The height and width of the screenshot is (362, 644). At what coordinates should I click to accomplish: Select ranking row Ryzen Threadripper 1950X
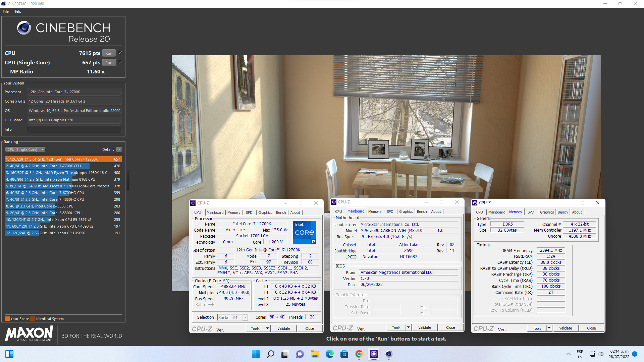click(63, 173)
